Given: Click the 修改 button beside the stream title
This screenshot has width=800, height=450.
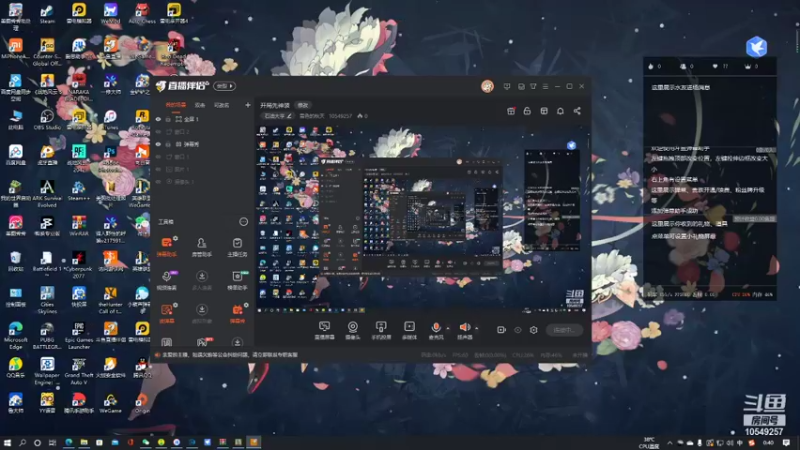Looking at the screenshot, I should coord(303,105).
